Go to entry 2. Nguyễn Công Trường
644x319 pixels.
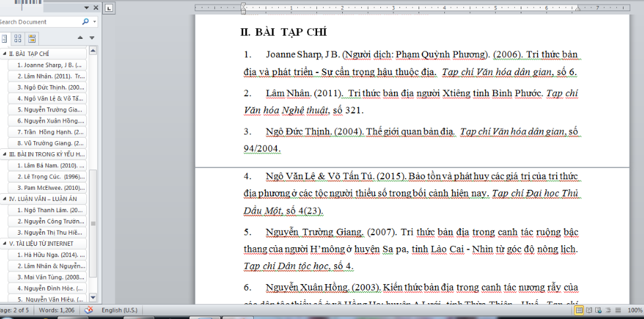47,221
